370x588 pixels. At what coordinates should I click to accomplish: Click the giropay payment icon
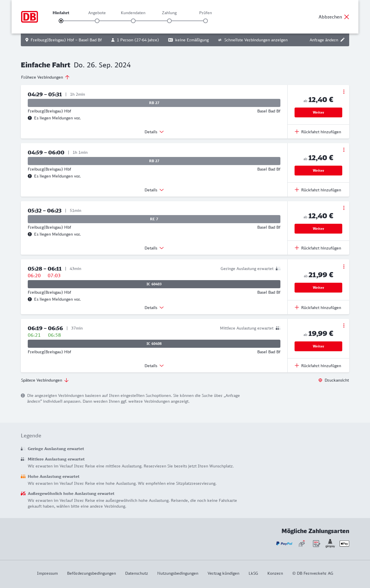click(330, 543)
